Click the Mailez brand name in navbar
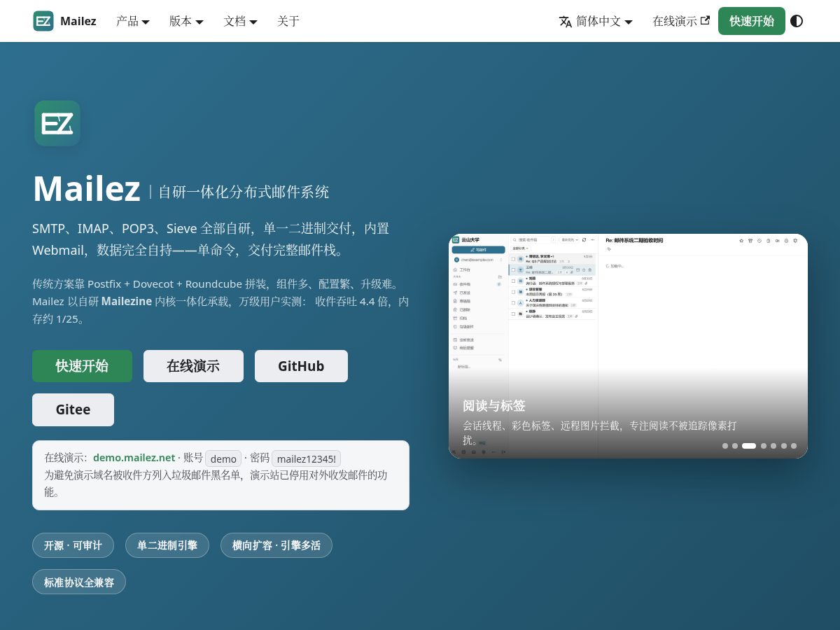The height and width of the screenshot is (630, 840). [x=78, y=21]
